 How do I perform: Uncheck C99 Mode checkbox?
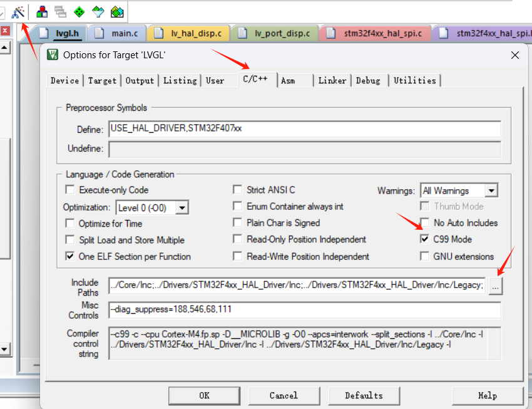[x=425, y=239]
